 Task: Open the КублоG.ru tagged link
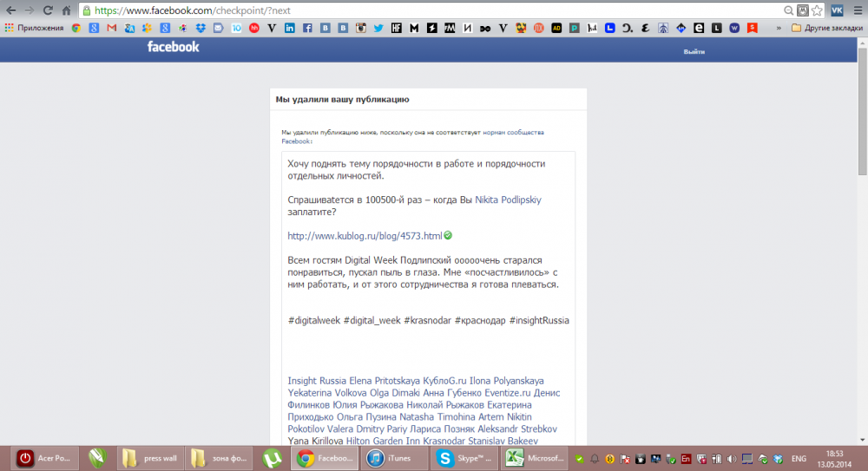[444, 381]
